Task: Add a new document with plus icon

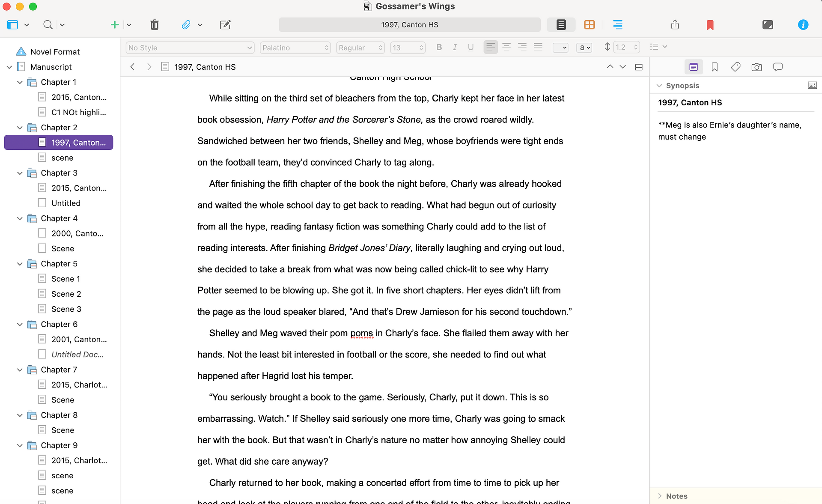Action: [x=114, y=25]
